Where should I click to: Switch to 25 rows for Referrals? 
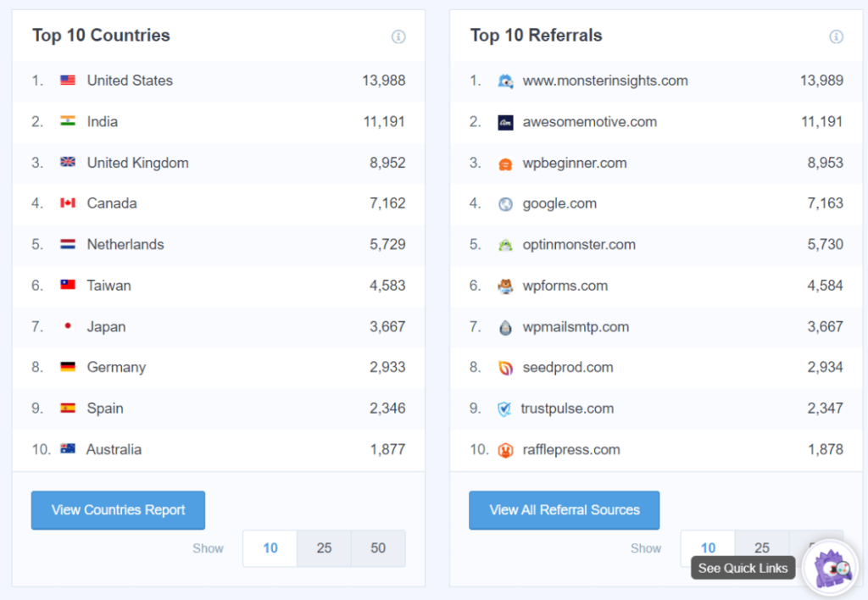click(761, 548)
